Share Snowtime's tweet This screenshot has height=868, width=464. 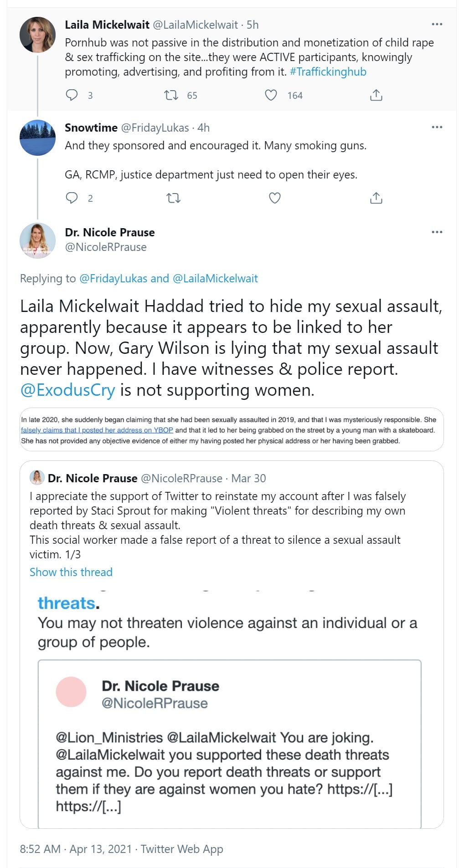pyautogui.click(x=376, y=198)
